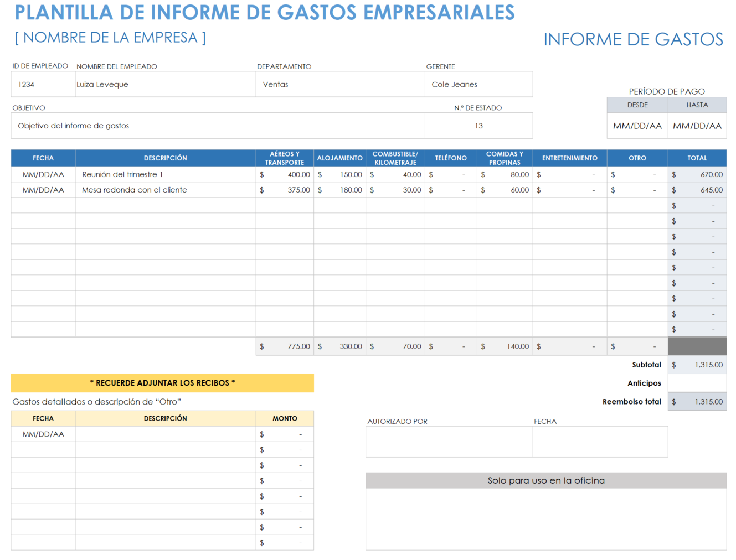Click the 80.00 meals amount cell

coord(505,174)
